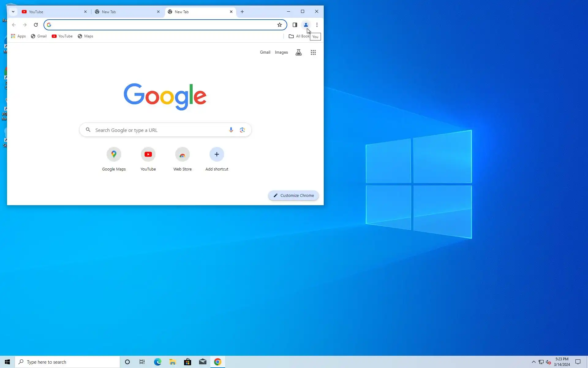
Task: Switch to the YouTube tab
Action: point(52,12)
